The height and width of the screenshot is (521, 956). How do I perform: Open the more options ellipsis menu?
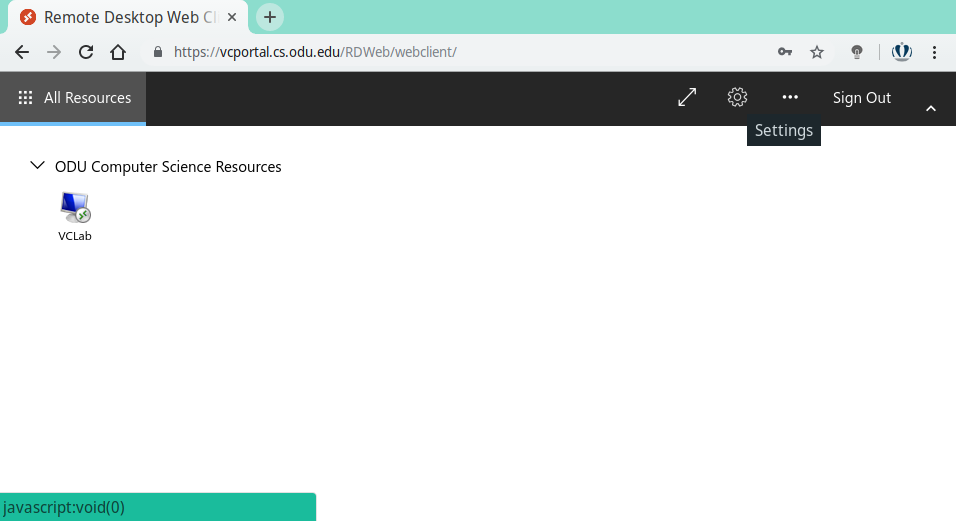coord(790,97)
